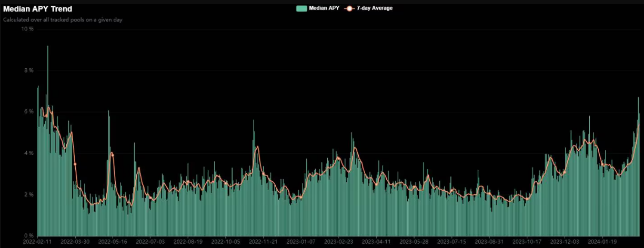Click the 2023-01-07 date label
Viewport: 644px width, 248px height.
pos(301,242)
